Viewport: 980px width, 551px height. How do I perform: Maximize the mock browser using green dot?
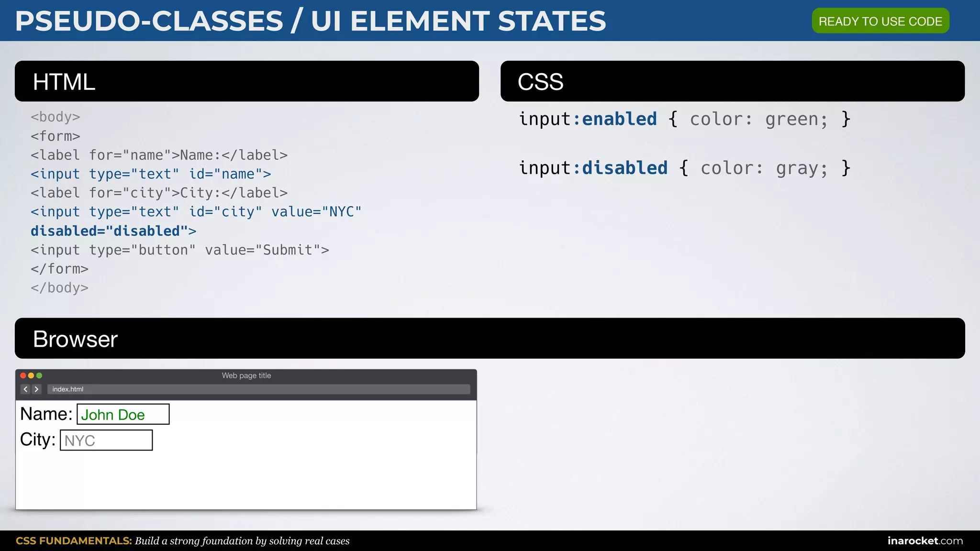[x=39, y=376]
